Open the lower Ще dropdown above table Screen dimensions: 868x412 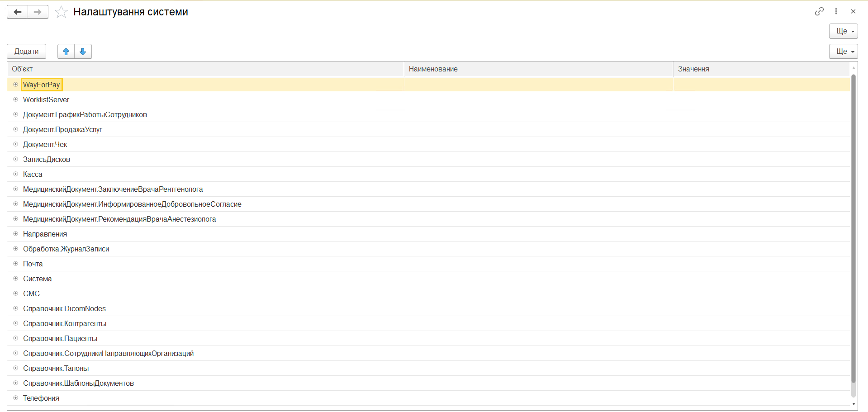[843, 52]
